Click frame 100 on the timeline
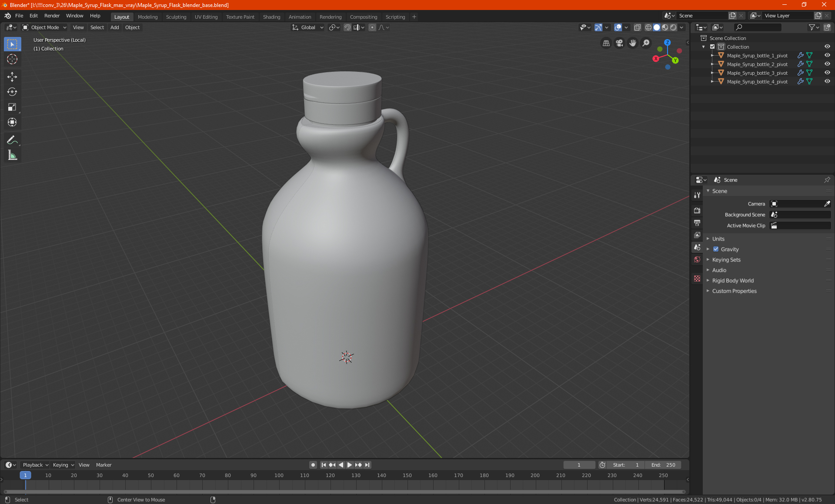This screenshot has height=504, width=835. point(279,476)
